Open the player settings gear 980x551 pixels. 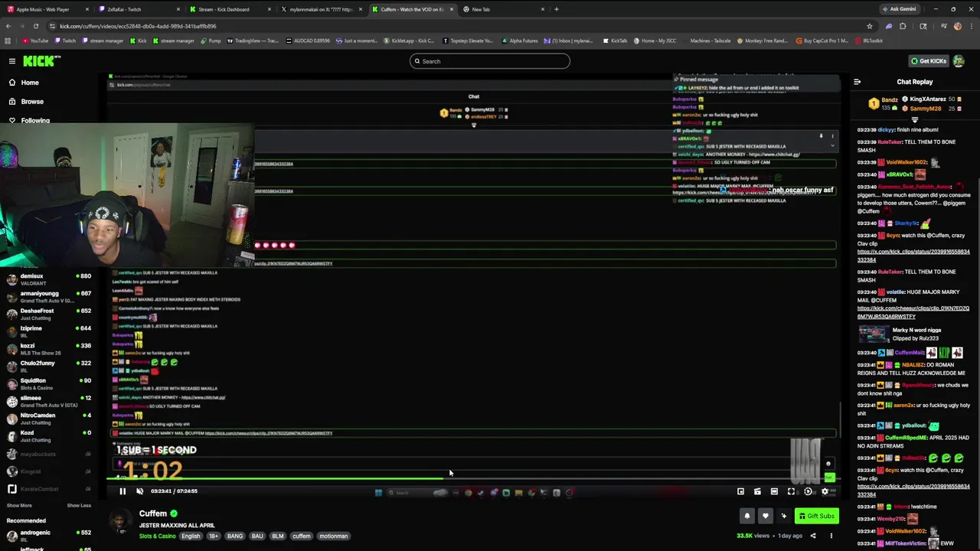(x=825, y=491)
